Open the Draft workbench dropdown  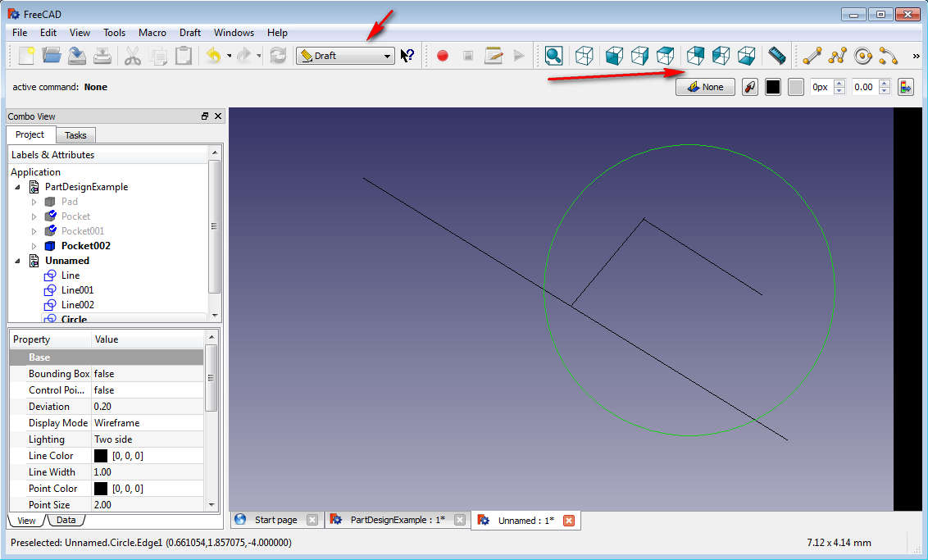[x=346, y=56]
